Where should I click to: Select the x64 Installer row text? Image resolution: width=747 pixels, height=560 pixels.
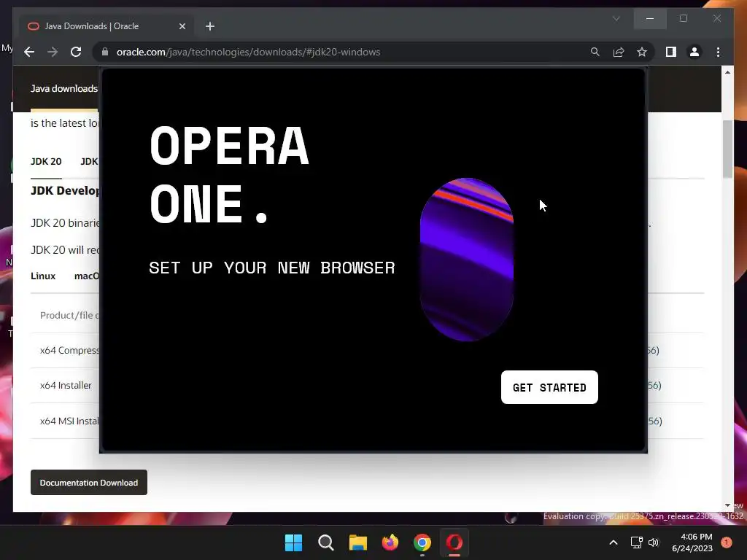[66, 385]
